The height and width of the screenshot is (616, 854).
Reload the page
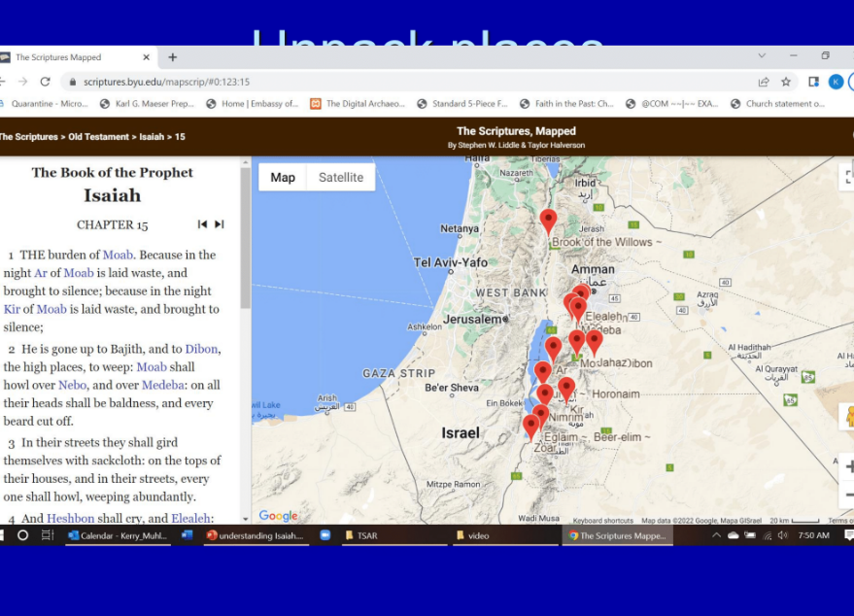pyautogui.click(x=45, y=82)
